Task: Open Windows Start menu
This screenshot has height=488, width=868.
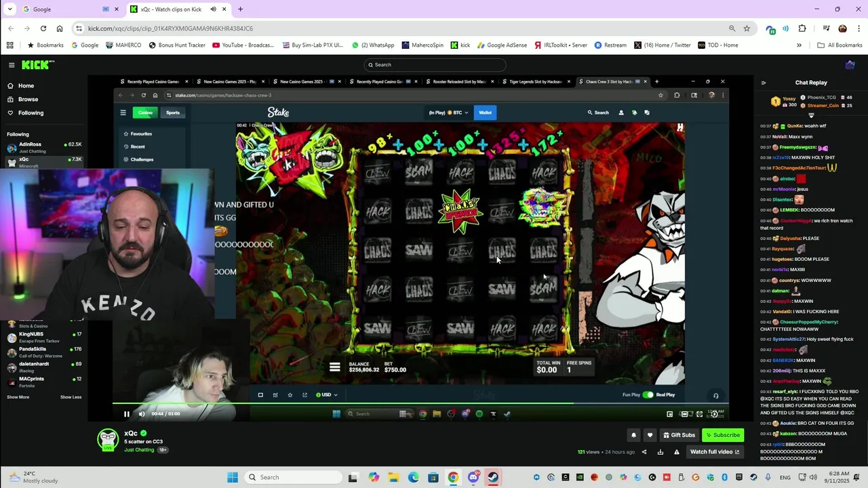Action: point(233,477)
